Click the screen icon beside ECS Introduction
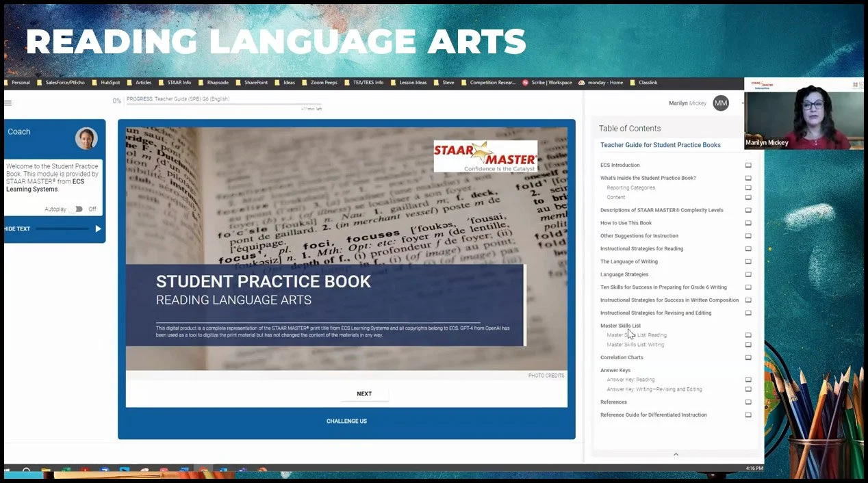Screen dimensions: 868x483 pyautogui.click(x=748, y=165)
